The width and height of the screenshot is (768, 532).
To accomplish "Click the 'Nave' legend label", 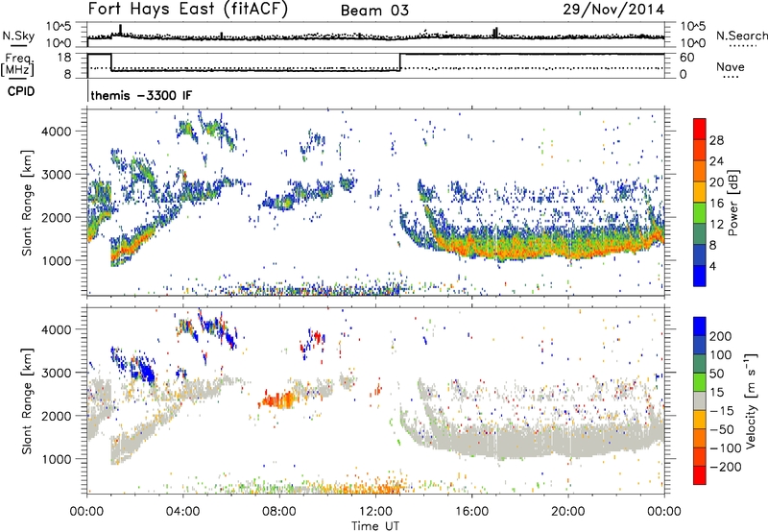I will tap(731, 66).
